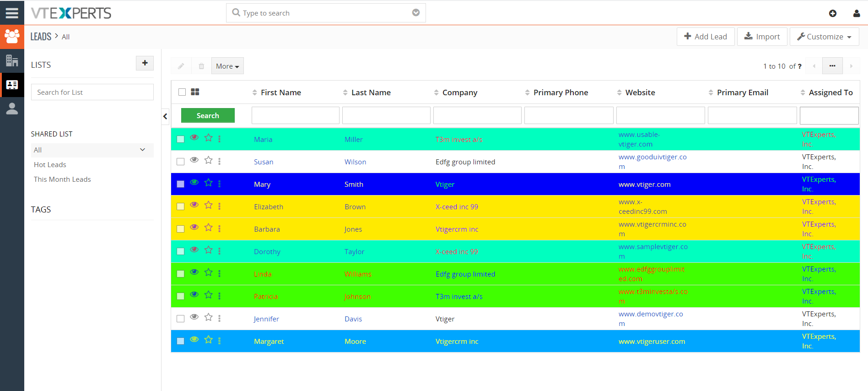Switch to the grid view icon
The height and width of the screenshot is (391, 868).
pyautogui.click(x=195, y=92)
